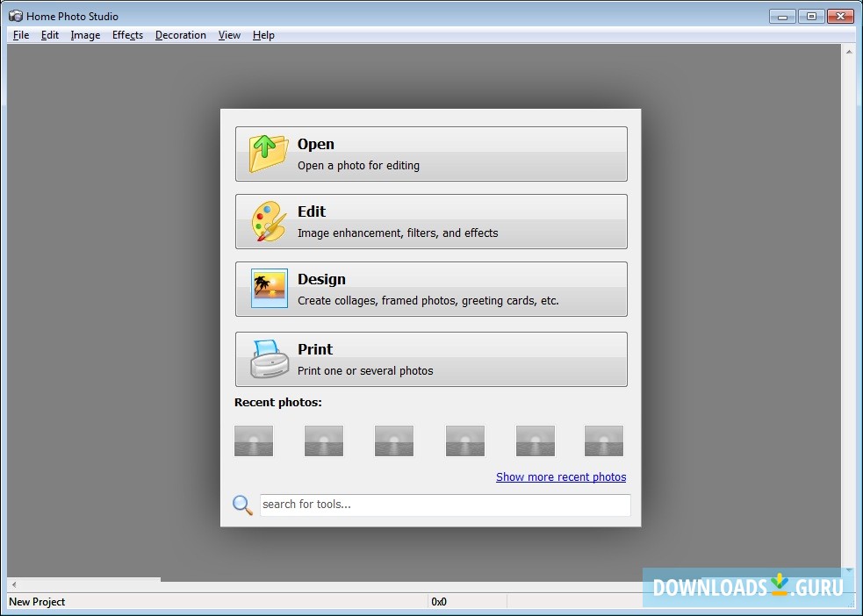863x616 pixels.
Task: Select the fifth recent photo thumbnail
Action: [x=536, y=441]
